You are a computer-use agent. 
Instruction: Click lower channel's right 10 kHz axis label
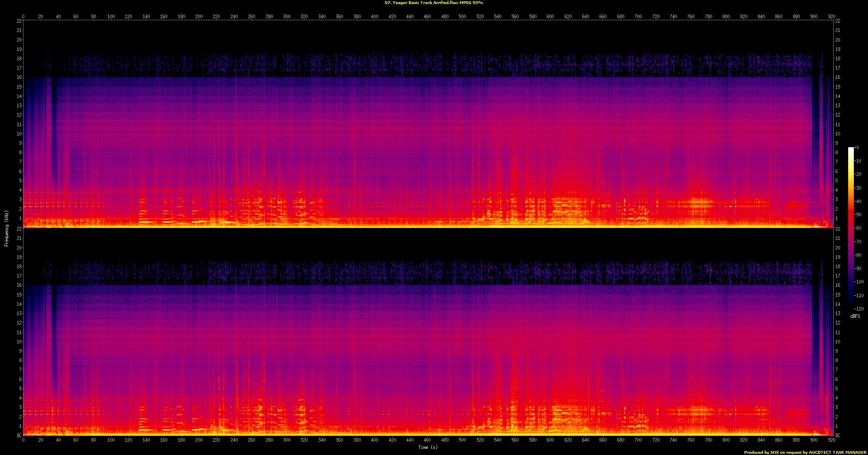838,342
